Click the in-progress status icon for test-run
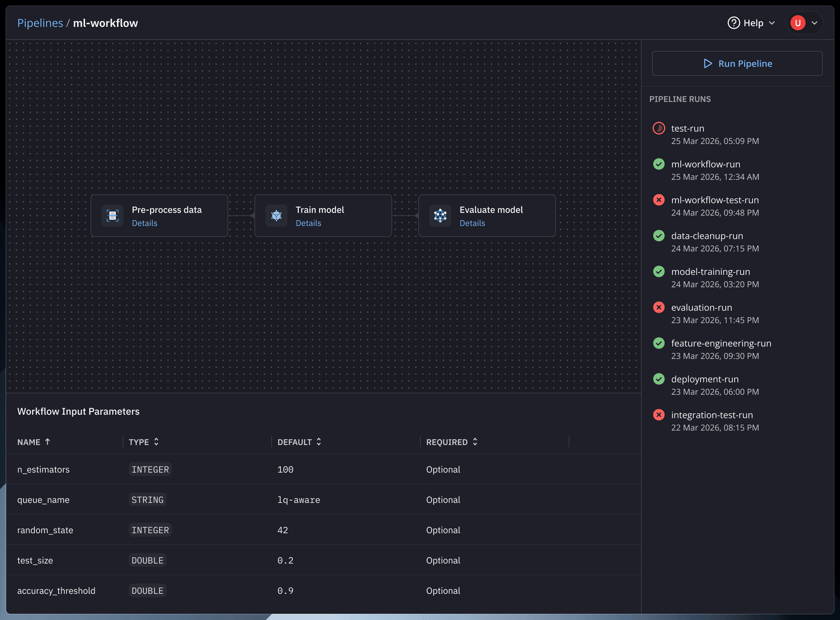The height and width of the screenshot is (620, 840). 659,128
